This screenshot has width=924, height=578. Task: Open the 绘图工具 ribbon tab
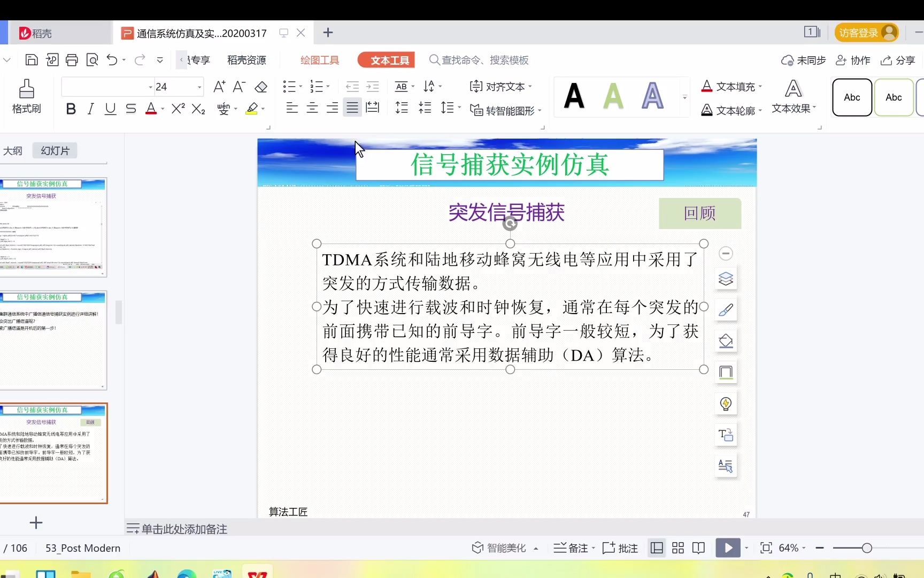pyautogui.click(x=320, y=60)
